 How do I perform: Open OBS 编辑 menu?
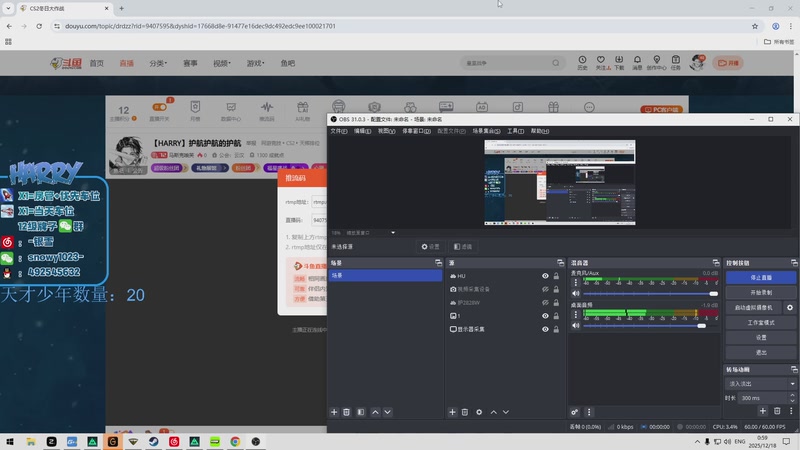[x=362, y=131]
